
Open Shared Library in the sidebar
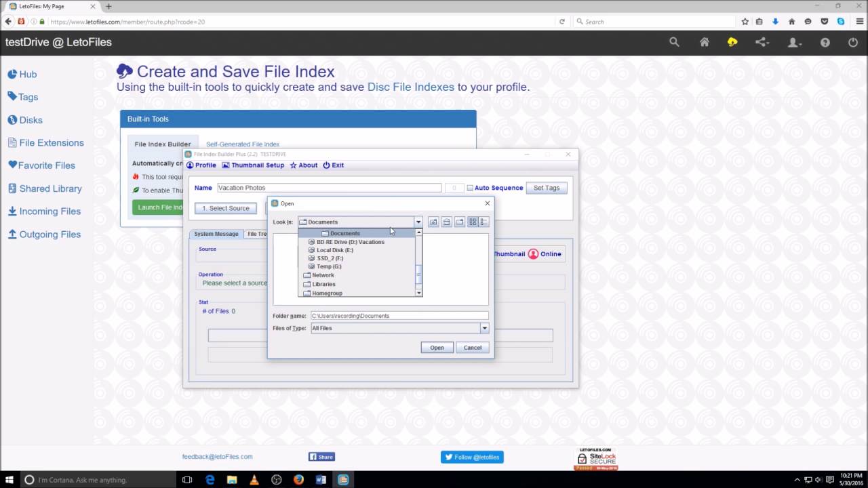click(x=45, y=188)
